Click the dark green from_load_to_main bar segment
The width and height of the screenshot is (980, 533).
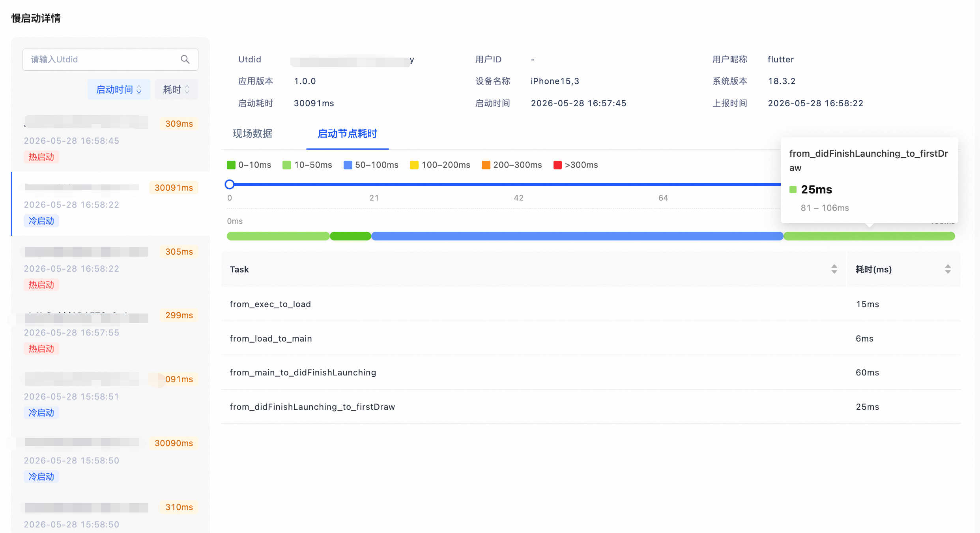[x=350, y=236]
